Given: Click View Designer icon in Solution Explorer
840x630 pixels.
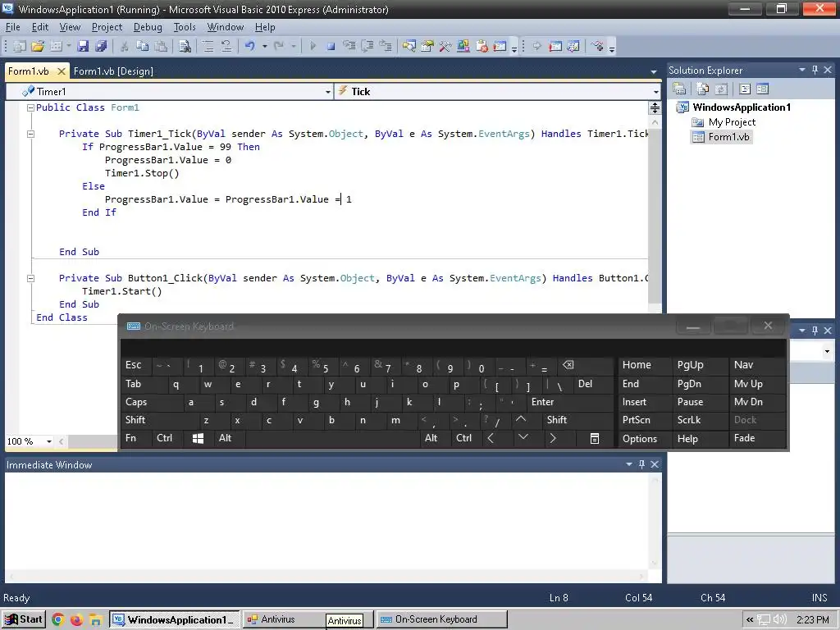Looking at the screenshot, I should (762, 89).
